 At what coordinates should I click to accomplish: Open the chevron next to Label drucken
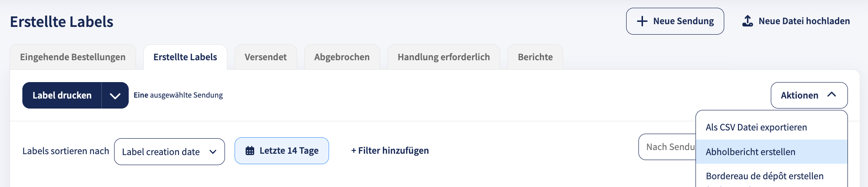pos(115,95)
